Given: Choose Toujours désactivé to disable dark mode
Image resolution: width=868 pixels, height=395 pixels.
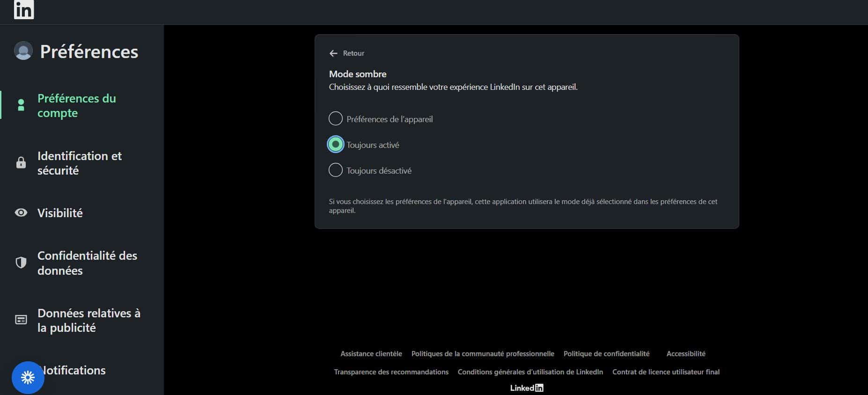Looking at the screenshot, I should coord(336,170).
